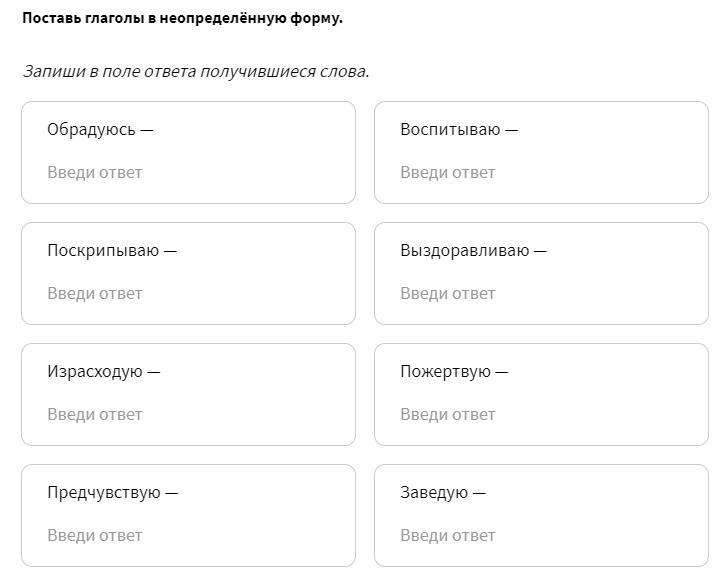
Task: Click the Предчувствую word label
Action: 103,493
